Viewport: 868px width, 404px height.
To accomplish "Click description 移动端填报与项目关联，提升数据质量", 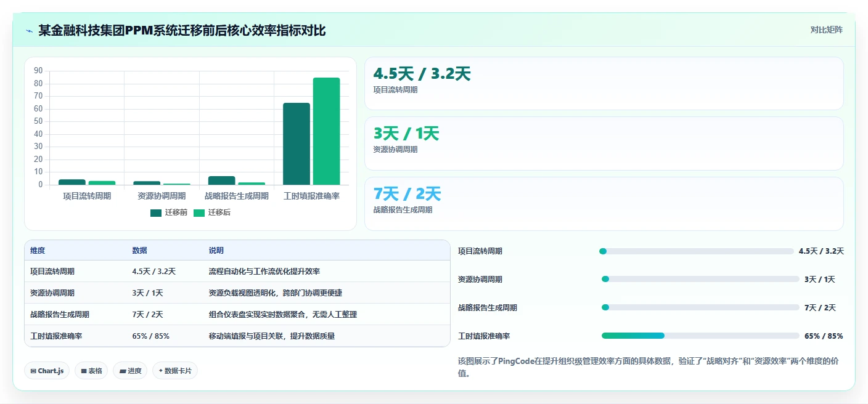I will [272, 336].
